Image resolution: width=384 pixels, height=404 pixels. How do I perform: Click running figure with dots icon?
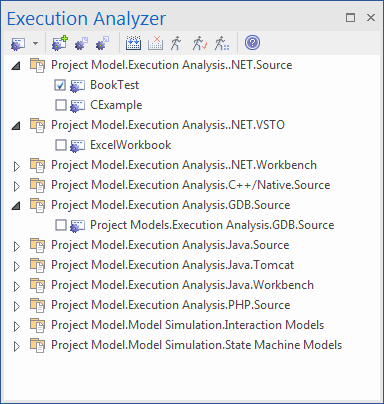[222, 43]
